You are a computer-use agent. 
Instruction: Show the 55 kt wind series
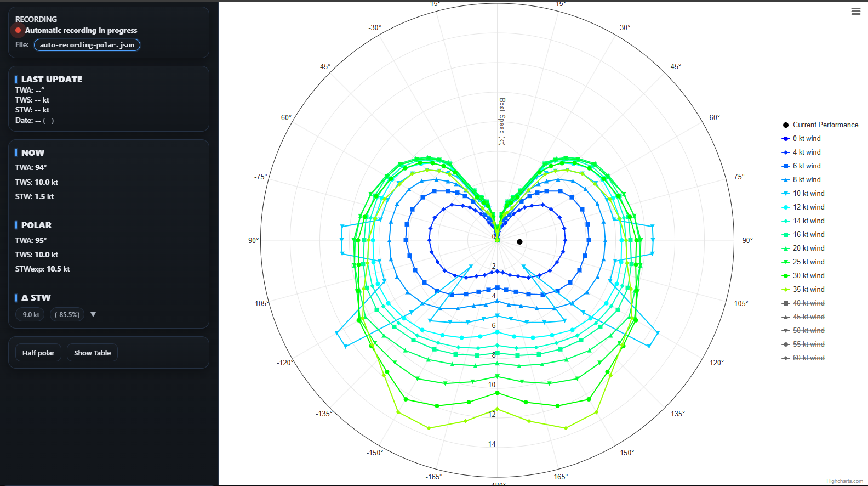pyautogui.click(x=803, y=344)
